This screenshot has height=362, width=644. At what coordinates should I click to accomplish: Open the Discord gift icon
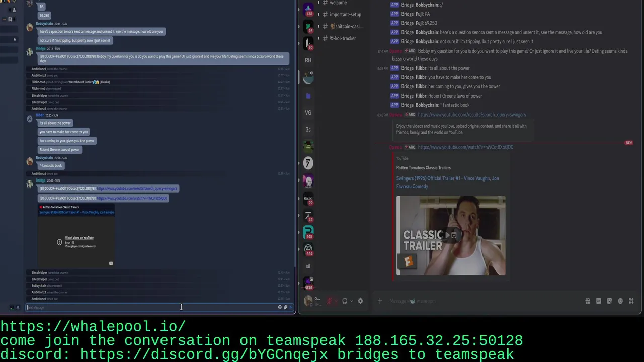click(588, 301)
